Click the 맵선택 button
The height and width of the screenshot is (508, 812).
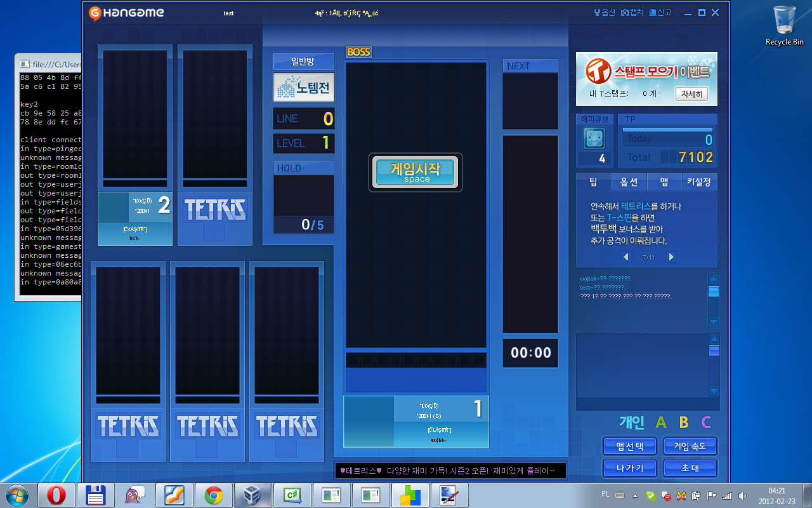629,446
